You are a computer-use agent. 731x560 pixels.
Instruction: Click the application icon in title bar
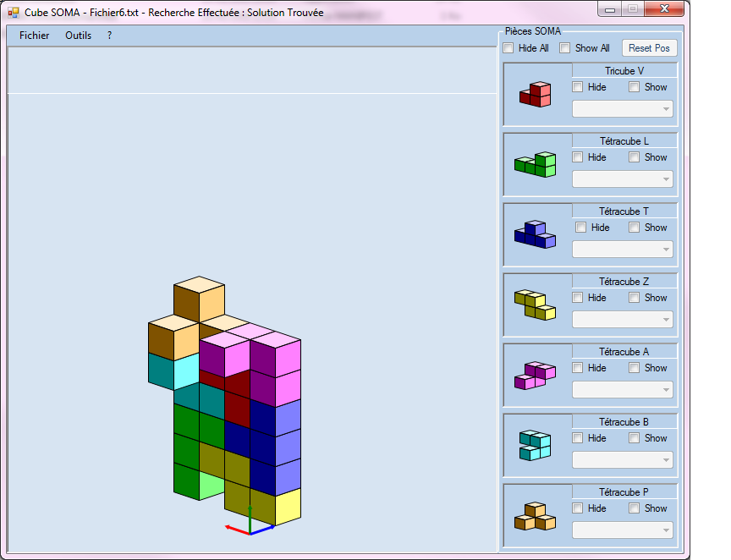[14, 13]
